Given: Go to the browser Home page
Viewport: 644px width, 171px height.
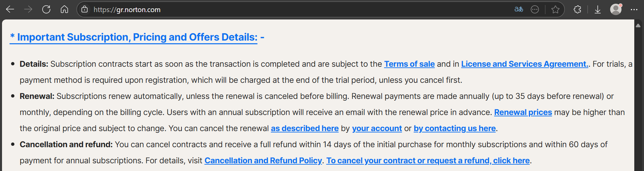Looking at the screenshot, I should (x=64, y=9).
